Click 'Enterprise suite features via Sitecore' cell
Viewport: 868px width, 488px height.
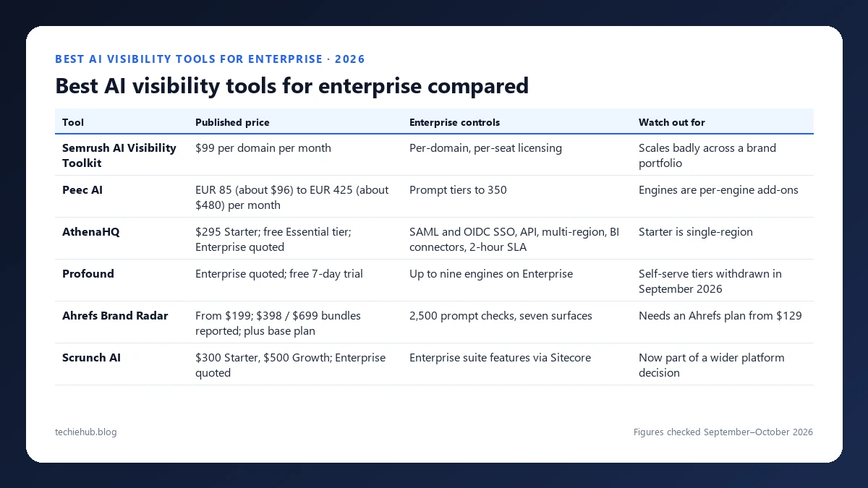(500, 358)
